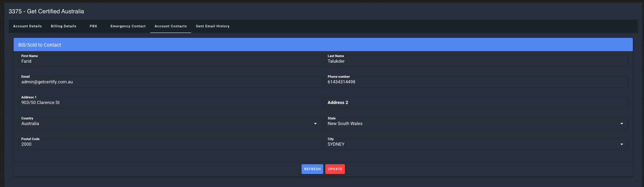Click the Phone number field 61434314498
644x187 pixels.
[x=476, y=82]
